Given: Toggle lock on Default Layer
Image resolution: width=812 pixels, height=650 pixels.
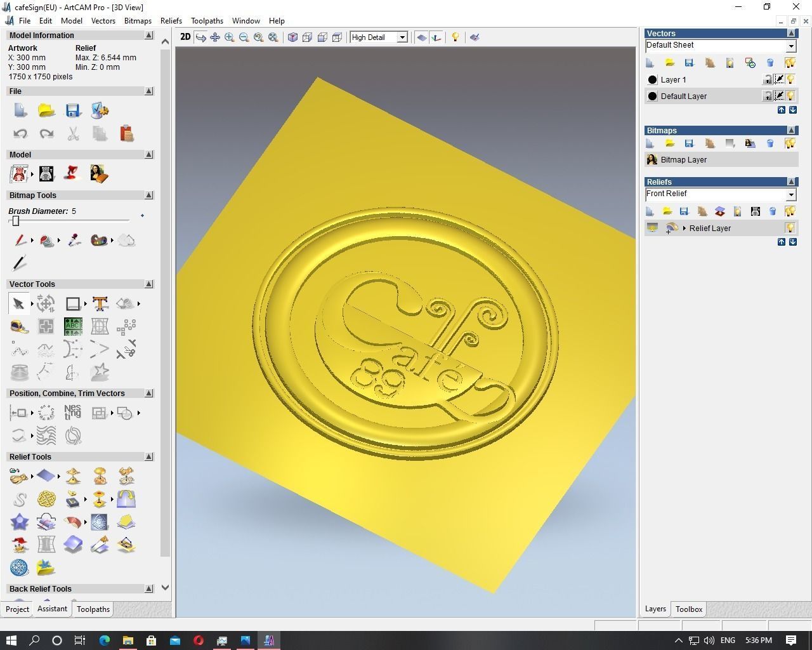Looking at the screenshot, I should 768,96.
